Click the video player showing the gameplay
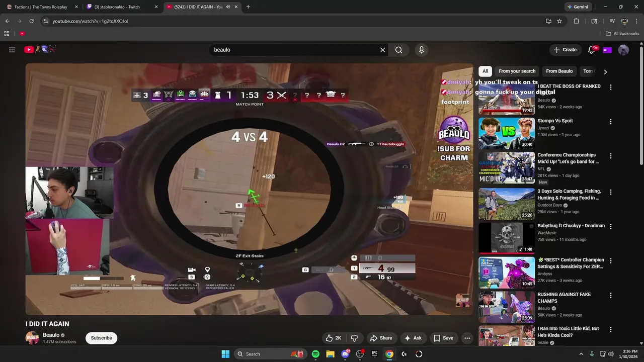The image size is (644, 362). pos(250,189)
